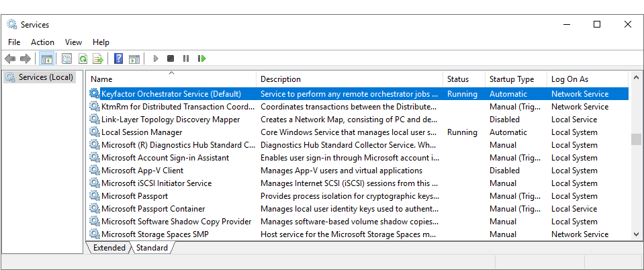The height and width of the screenshot is (270, 644).
Task: Click the Start Service play icon
Action: click(156, 59)
